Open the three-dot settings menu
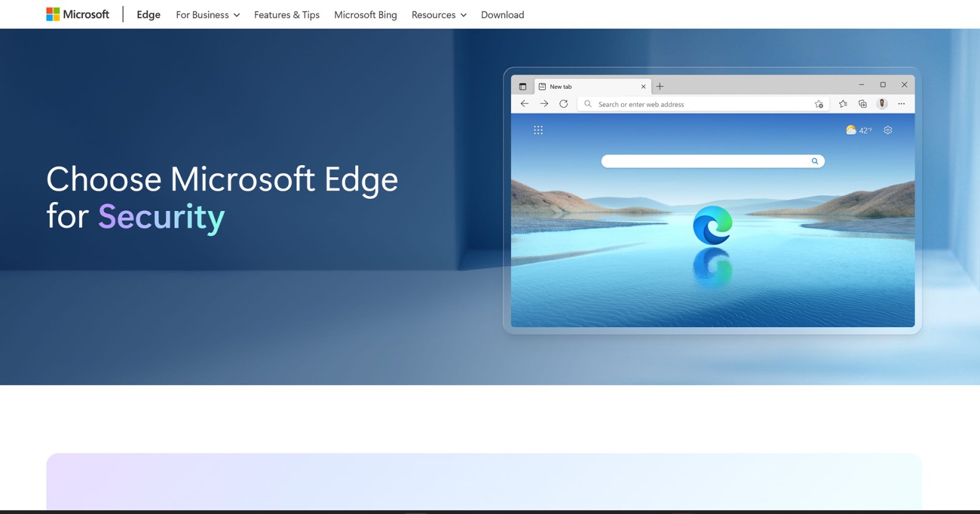The width and height of the screenshot is (980, 514). (x=902, y=104)
